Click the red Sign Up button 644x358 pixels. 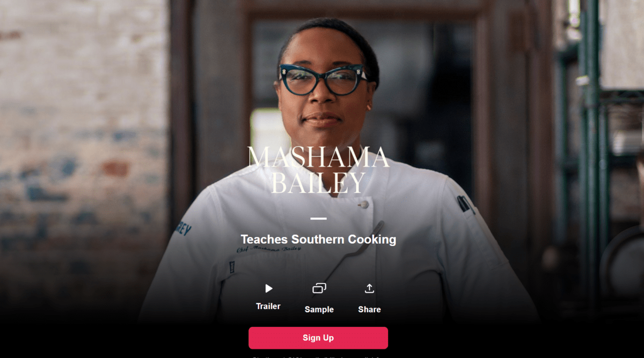pyautogui.click(x=318, y=338)
